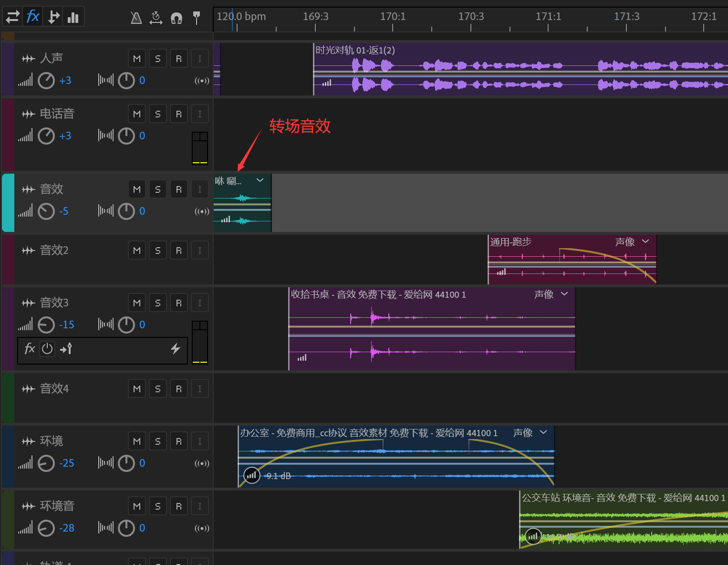Image resolution: width=728 pixels, height=565 pixels.
Task: Show the sends section icon
Action: 53,17
